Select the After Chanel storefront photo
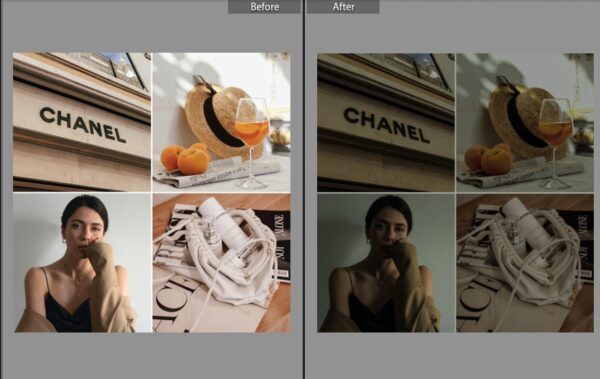Viewport: 600px width, 379px height. pyautogui.click(x=386, y=122)
